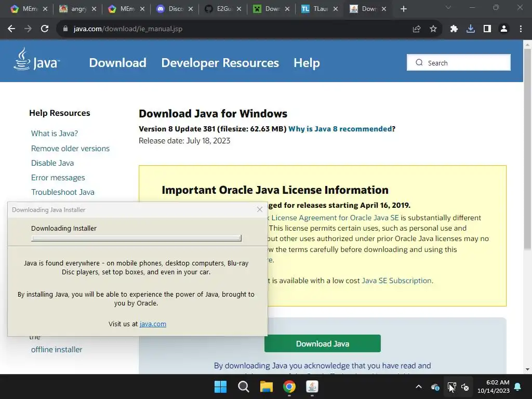Click the page vertical scrollbar thumb
The image size is (532, 399).
click(527, 149)
